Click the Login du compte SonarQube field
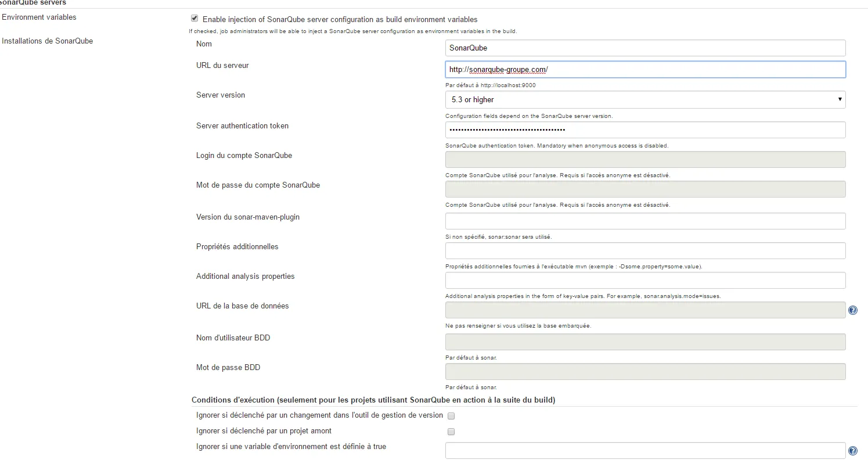This screenshot has width=868, height=463. [644, 159]
